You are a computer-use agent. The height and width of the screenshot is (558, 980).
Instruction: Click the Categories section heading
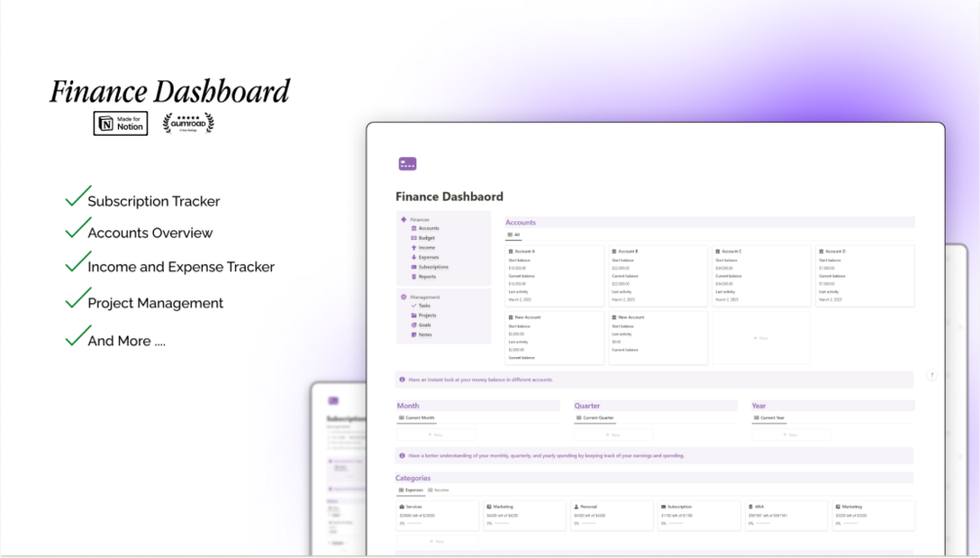413,478
